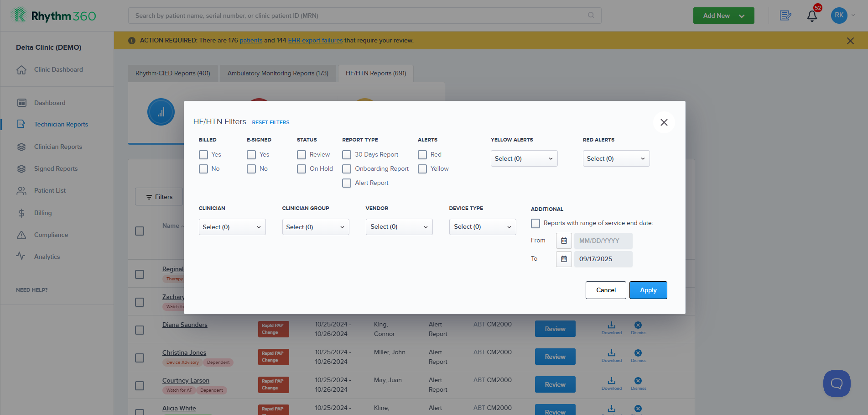Image resolution: width=868 pixels, height=415 pixels.
Task: Click the Clinic Dashboard home icon
Action: (x=21, y=70)
